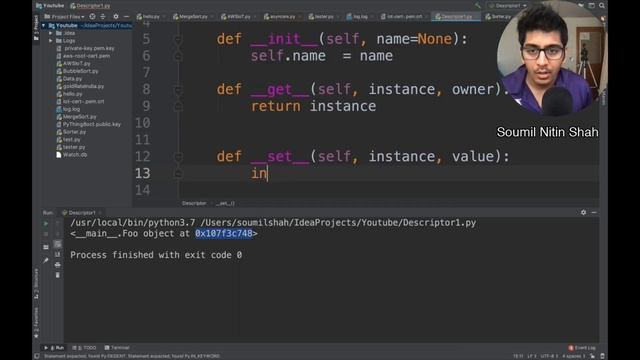Viewport: 640px width, 360px height.
Task: Select aws-root-cert.pem in project tree
Action: 83,56
